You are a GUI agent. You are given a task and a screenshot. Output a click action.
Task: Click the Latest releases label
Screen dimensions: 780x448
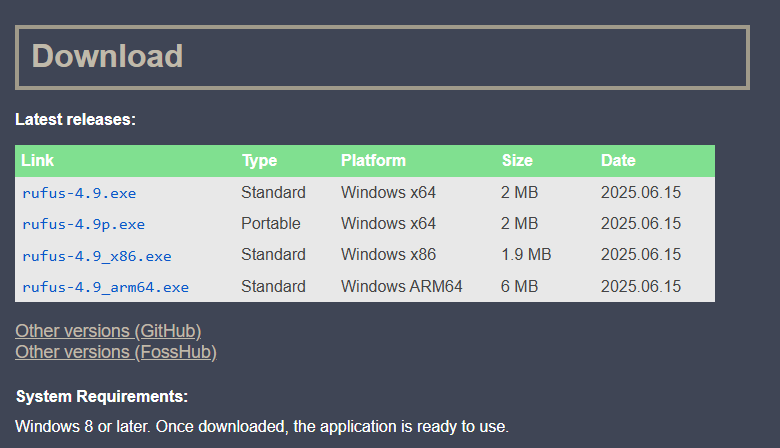point(75,120)
